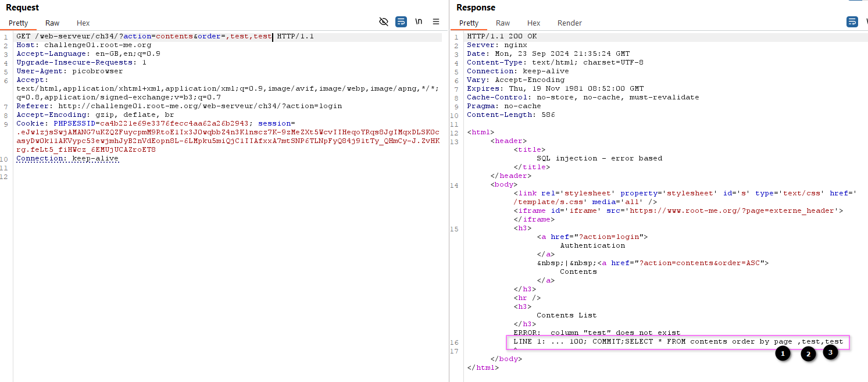The image size is (868, 382).
Task: Click the title text 'SQL injection - error based'
Action: [599, 158]
